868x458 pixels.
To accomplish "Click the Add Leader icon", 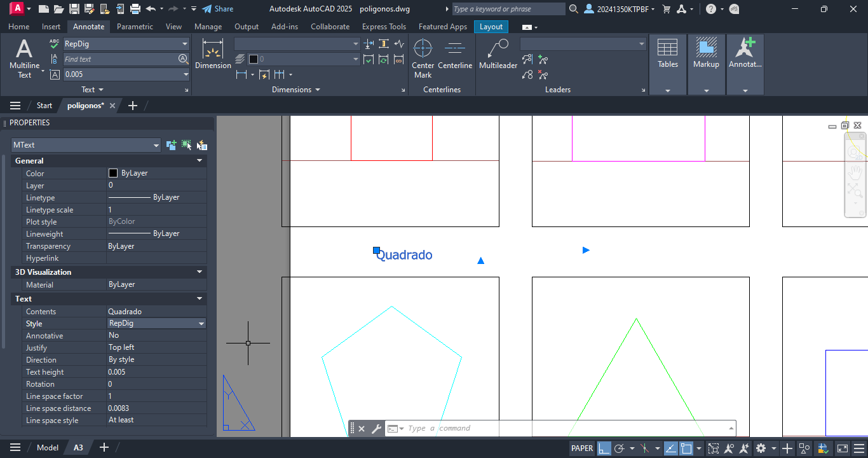I will coord(543,60).
